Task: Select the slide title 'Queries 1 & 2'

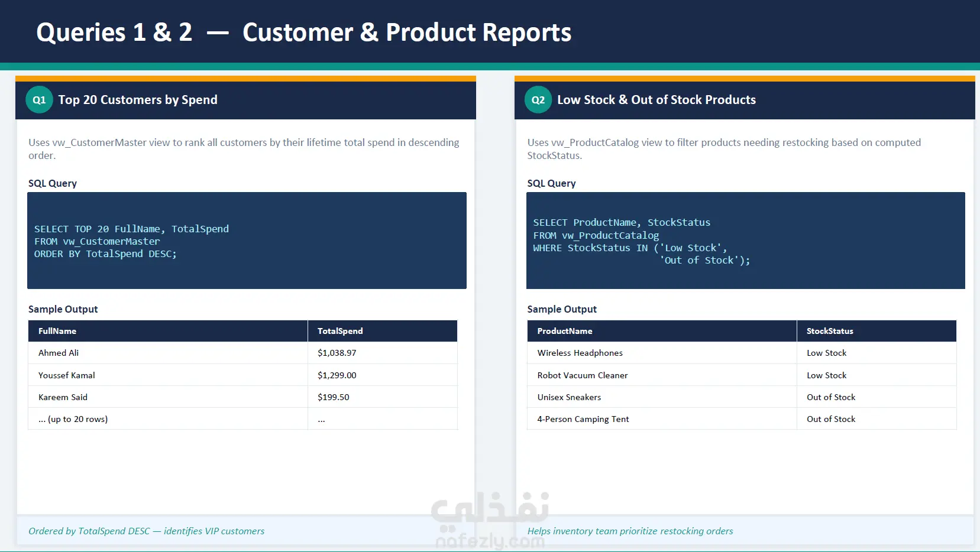Action: 114,33
